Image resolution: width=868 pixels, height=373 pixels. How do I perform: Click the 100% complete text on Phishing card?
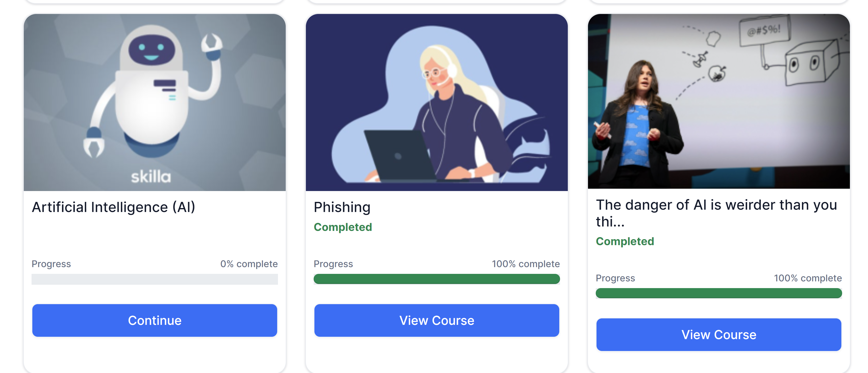coord(526,264)
